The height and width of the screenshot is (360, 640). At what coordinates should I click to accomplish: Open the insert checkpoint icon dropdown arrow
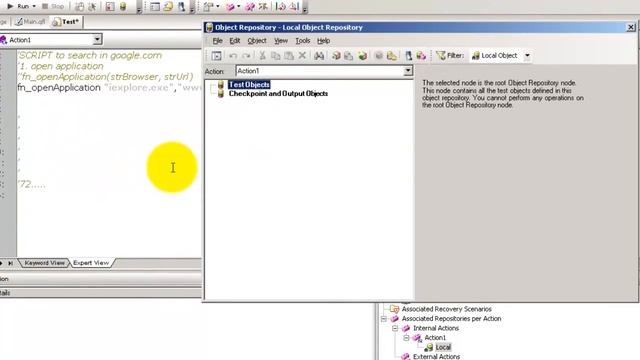(x=218, y=7)
